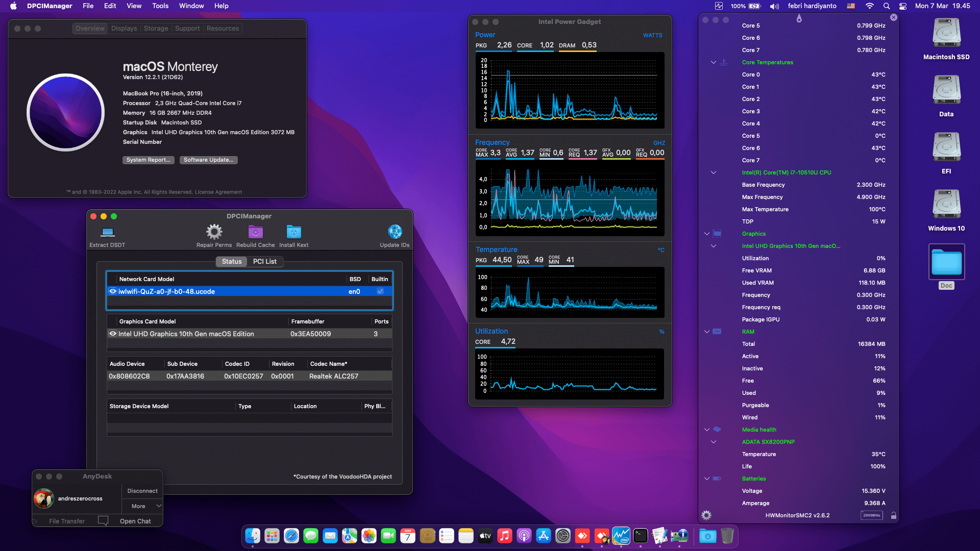The width and height of the screenshot is (980, 551).
Task: Open the App Store in Dock
Action: 544,536
